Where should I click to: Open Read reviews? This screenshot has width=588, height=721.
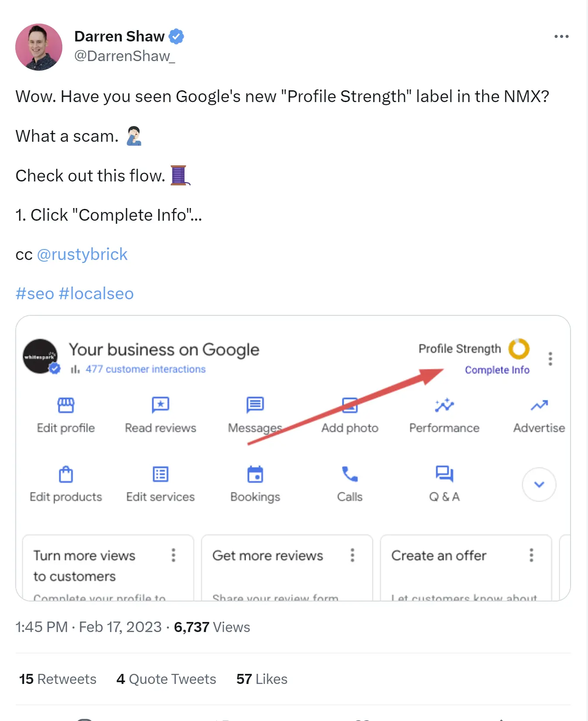coord(160,405)
